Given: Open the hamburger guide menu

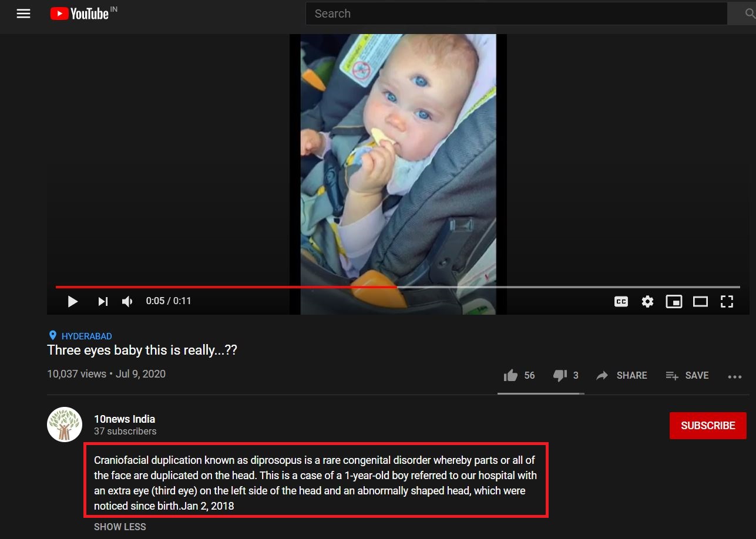Looking at the screenshot, I should (x=23, y=14).
